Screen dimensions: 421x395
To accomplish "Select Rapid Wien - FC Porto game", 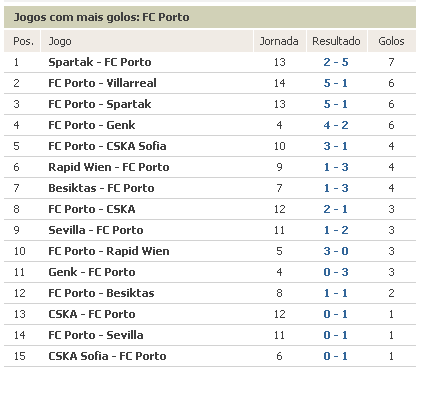I will click(x=109, y=167).
